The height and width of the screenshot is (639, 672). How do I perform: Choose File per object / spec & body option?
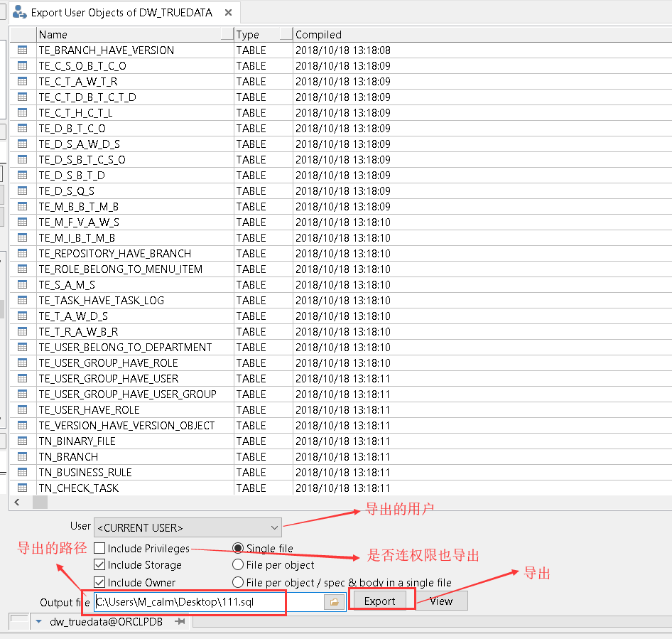(238, 582)
